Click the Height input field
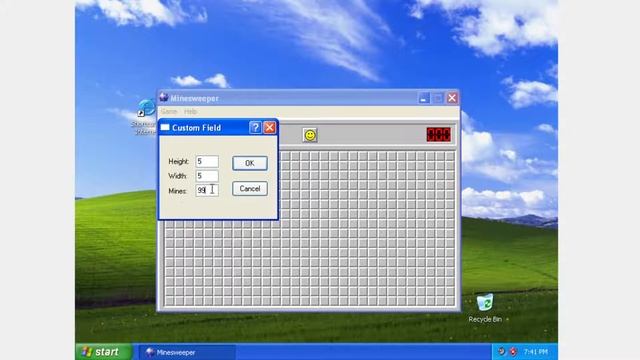Screen dimensions: 640x360 (x=207, y=162)
